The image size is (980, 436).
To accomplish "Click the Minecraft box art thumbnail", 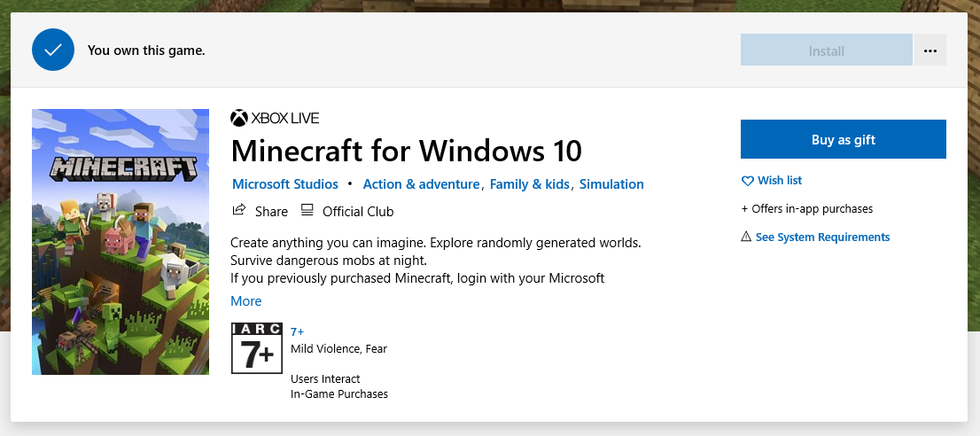I will pyautogui.click(x=121, y=242).
